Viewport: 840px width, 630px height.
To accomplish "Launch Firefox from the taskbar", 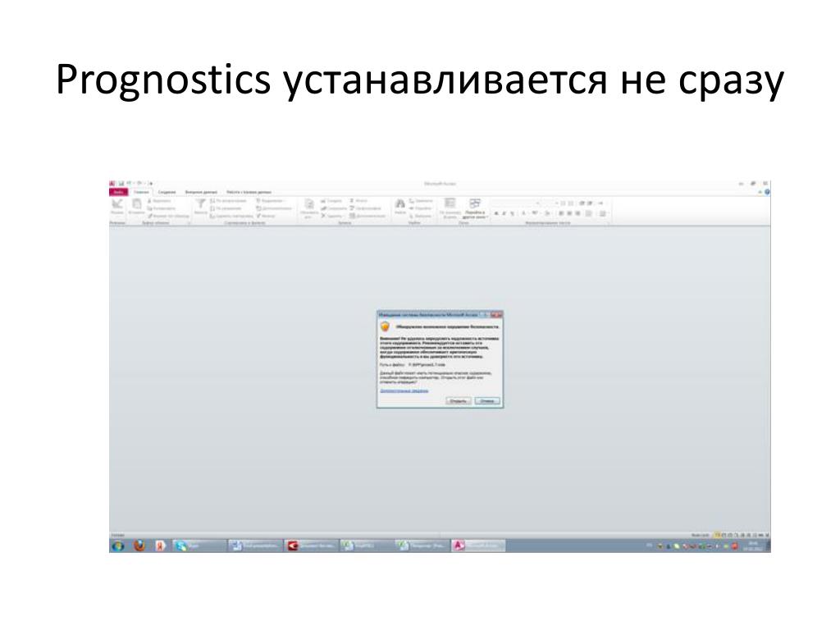I will (x=139, y=546).
